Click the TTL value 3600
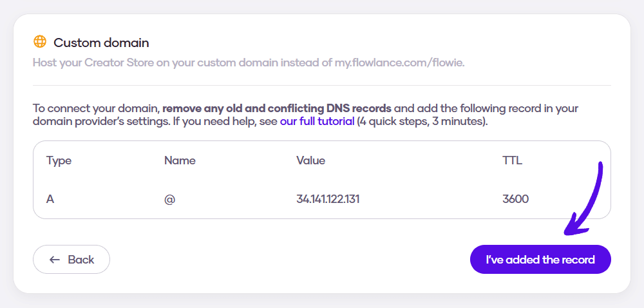The image size is (644, 308). (515, 199)
